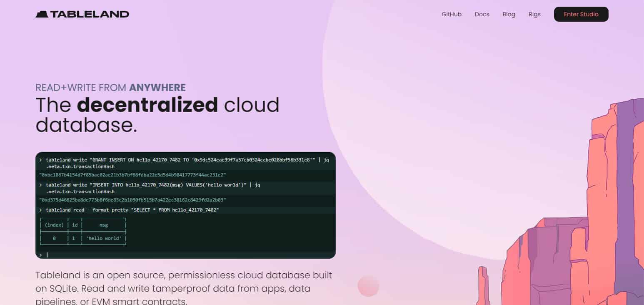Image resolution: width=644 pixels, height=305 pixels.
Task: Select the second transaction hash starting with 0xd375d4
Action: pyautogui.click(x=132, y=200)
